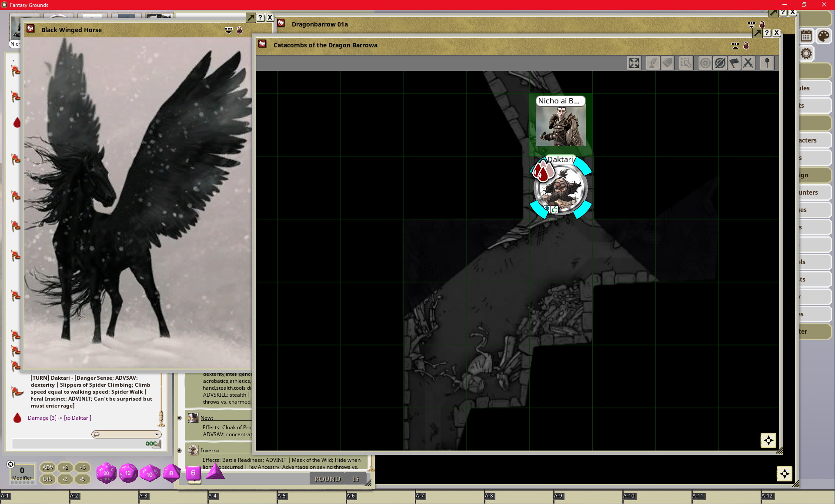The width and height of the screenshot is (835, 504).
Task: Click the Damage [3] -> [to Daktari] chat entry
Action: pyautogui.click(x=60, y=418)
